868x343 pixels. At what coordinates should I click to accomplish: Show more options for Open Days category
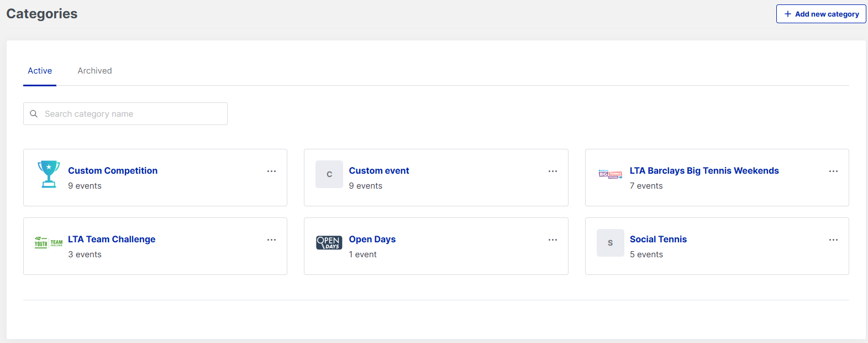[553, 240]
